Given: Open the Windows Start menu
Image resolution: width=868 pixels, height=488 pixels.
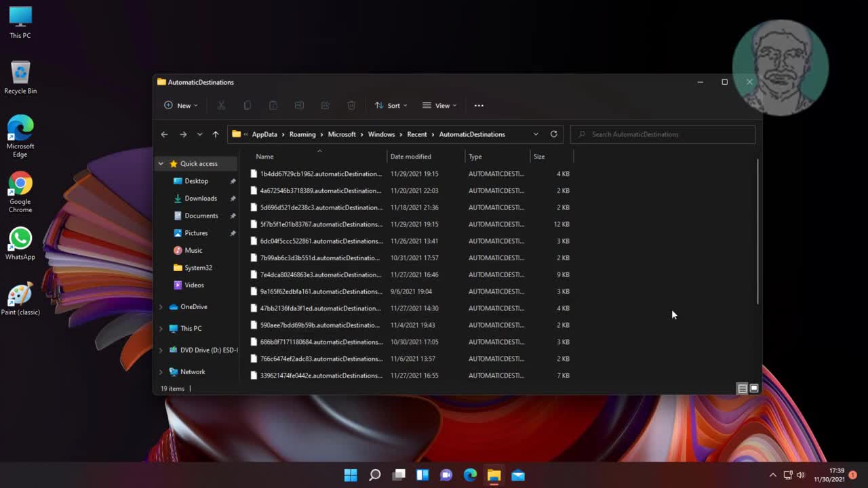Looking at the screenshot, I should (x=351, y=475).
